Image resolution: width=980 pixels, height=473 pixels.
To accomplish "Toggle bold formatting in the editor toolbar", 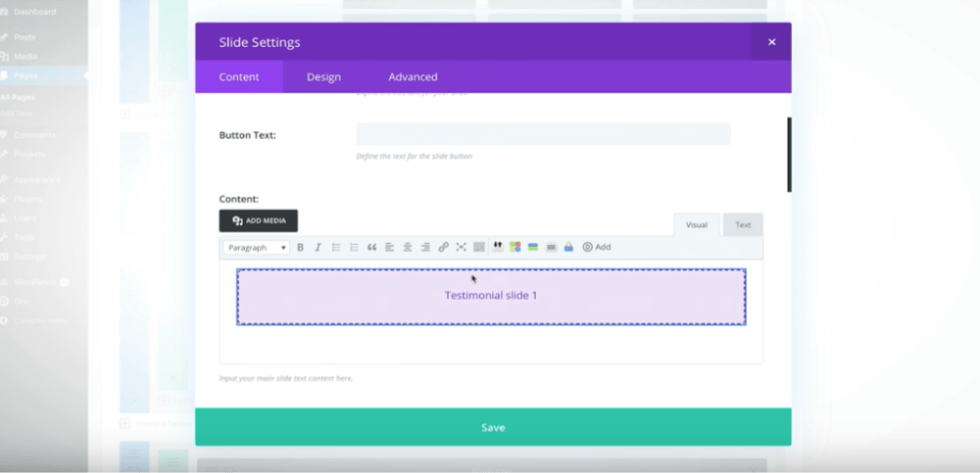I will pos(300,248).
